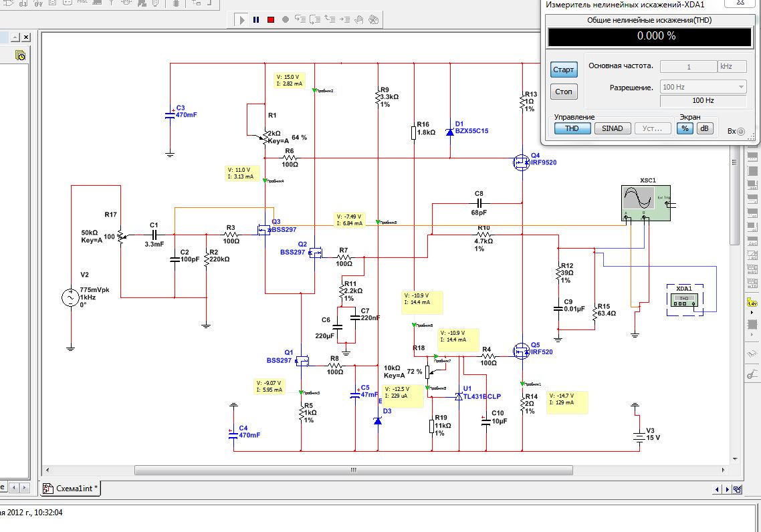Click the Step Over debug icon
Image resolution: width=761 pixels, height=532 pixels.
pyautogui.click(x=315, y=20)
